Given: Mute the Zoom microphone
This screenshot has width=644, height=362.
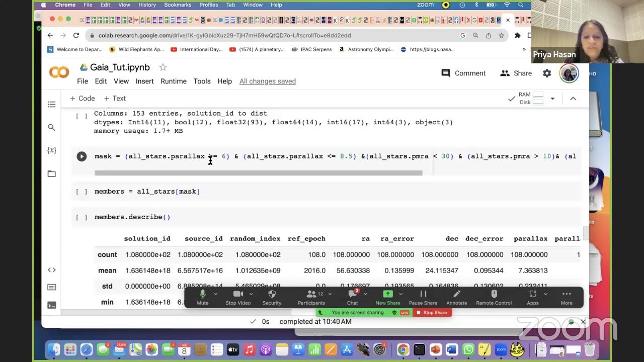Looking at the screenshot, I should click(203, 297).
